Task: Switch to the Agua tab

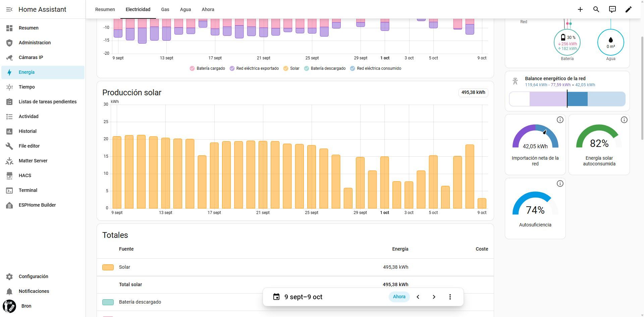Action: pos(185,9)
